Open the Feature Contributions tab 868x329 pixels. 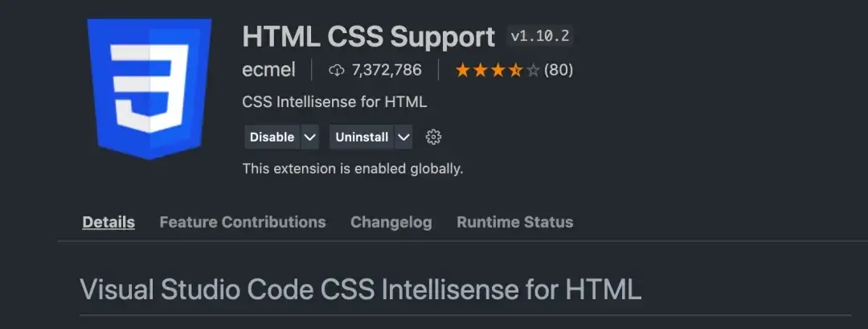tap(243, 222)
